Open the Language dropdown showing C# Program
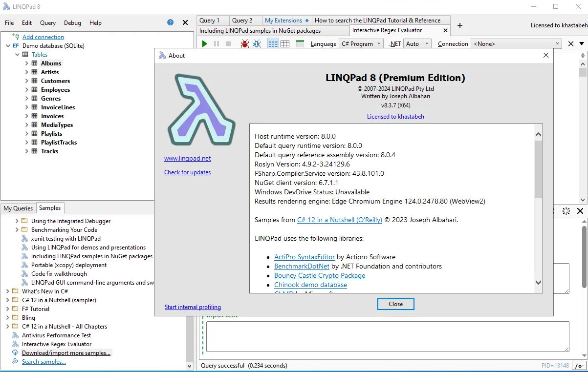 [361, 44]
